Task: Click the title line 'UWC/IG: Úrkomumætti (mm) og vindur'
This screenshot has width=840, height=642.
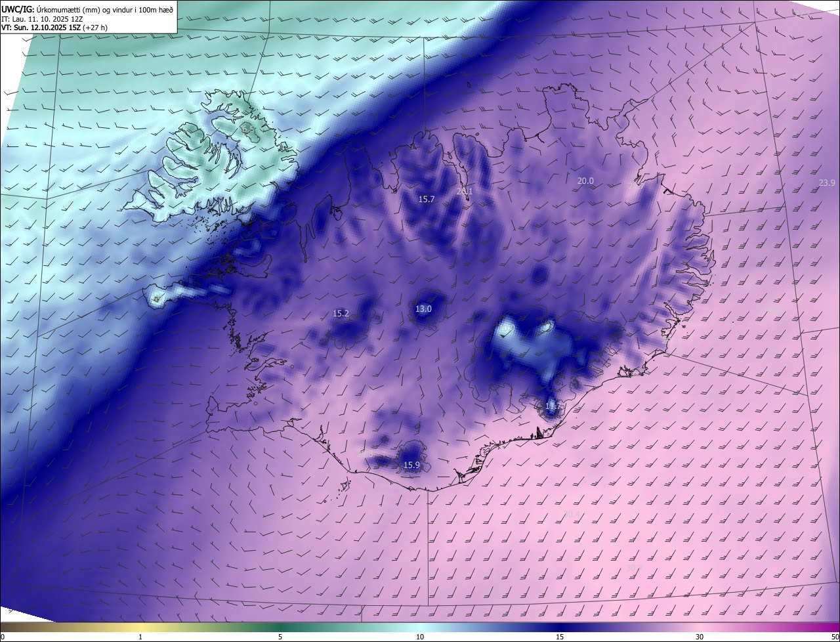Action: click(x=88, y=9)
